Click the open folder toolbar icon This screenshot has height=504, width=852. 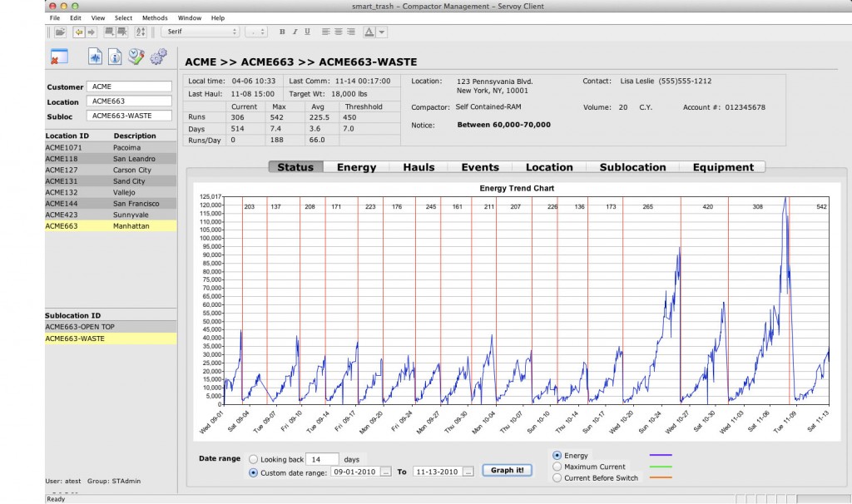(60, 32)
